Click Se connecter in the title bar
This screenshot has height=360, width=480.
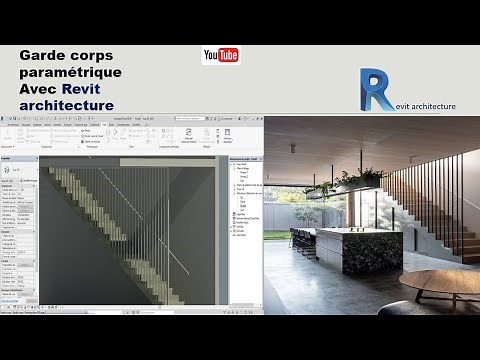[225, 119]
